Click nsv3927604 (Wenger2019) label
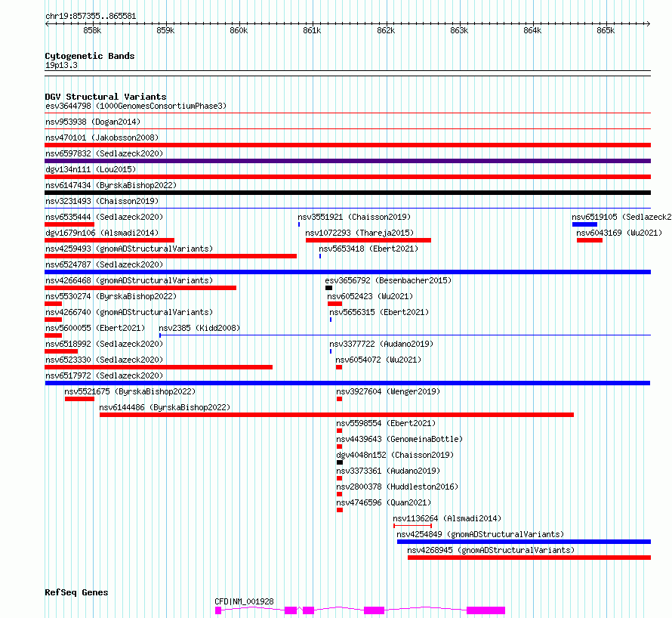672x618 pixels. [388, 391]
